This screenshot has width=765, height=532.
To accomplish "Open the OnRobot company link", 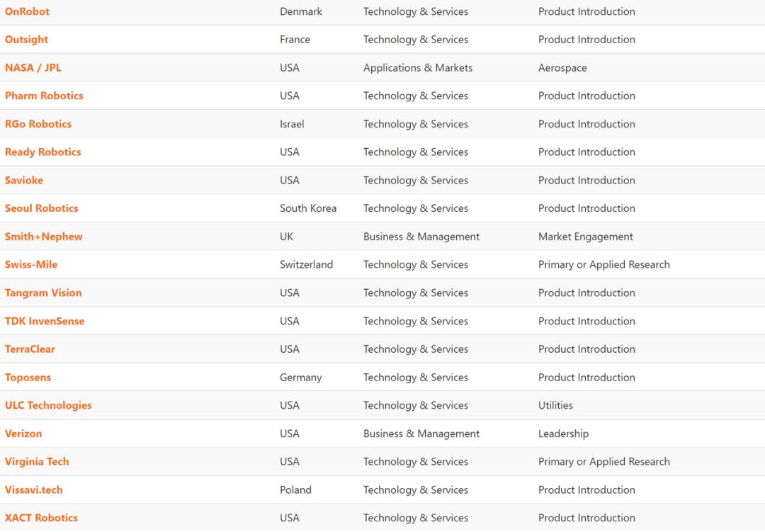I will click(x=27, y=11).
